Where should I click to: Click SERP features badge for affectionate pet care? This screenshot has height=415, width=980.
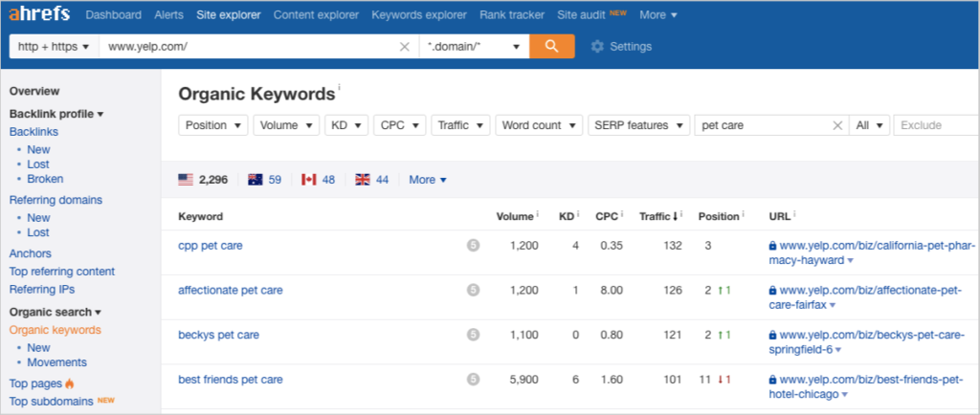(x=473, y=290)
